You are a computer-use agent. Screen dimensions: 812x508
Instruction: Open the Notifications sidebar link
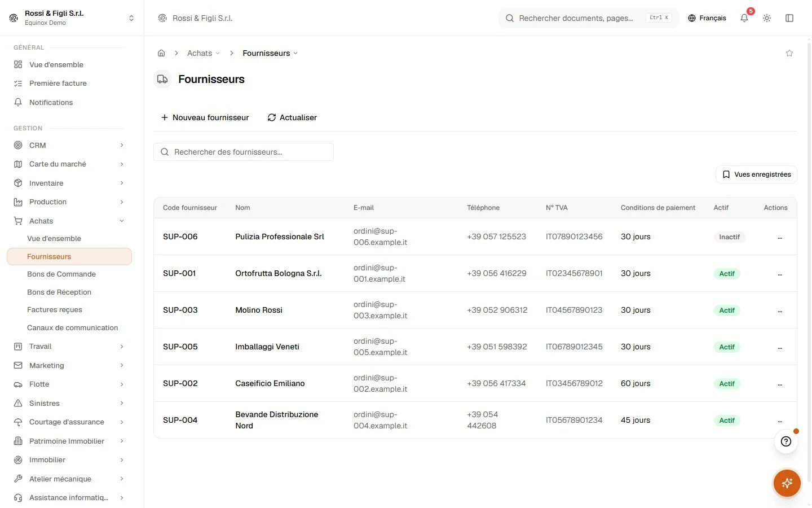coord(69,102)
